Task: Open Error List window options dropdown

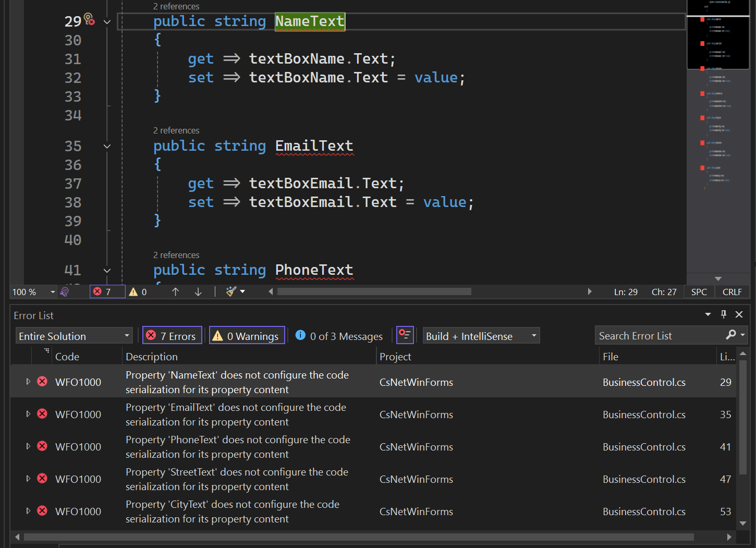Action: [708, 314]
